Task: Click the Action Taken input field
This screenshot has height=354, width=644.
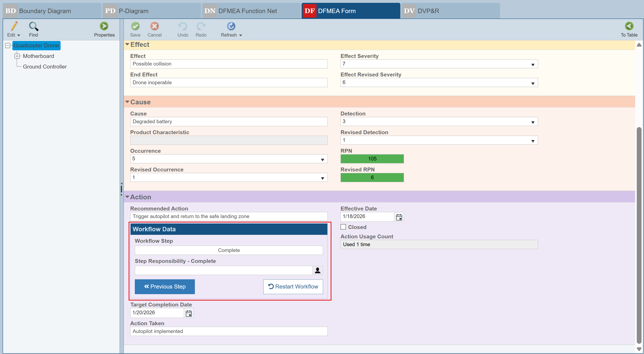Action: 228,331
